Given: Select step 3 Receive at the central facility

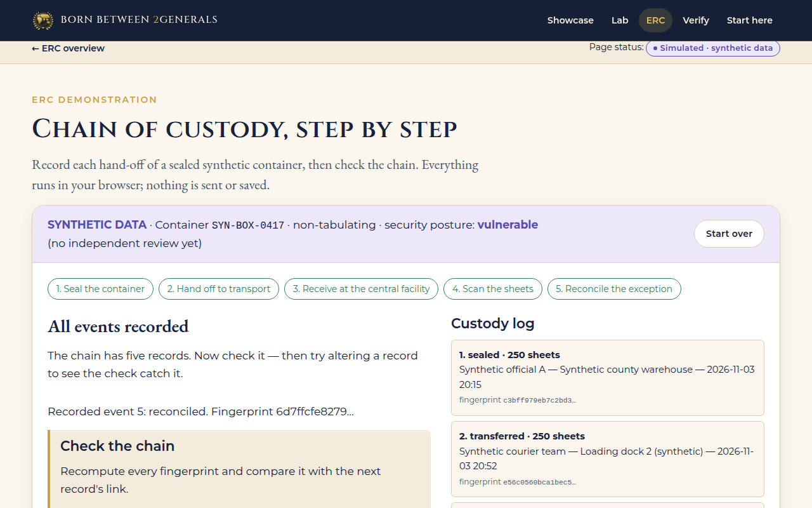Looking at the screenshot, I should 361,289.
